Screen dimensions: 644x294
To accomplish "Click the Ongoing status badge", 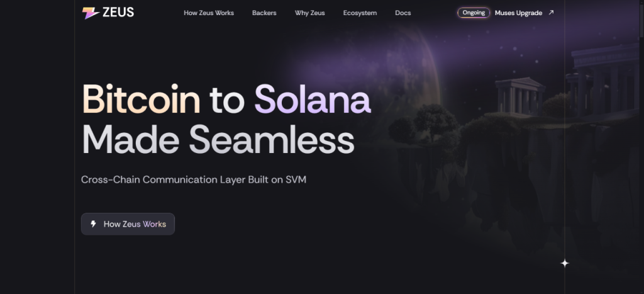I will (474, 13).
